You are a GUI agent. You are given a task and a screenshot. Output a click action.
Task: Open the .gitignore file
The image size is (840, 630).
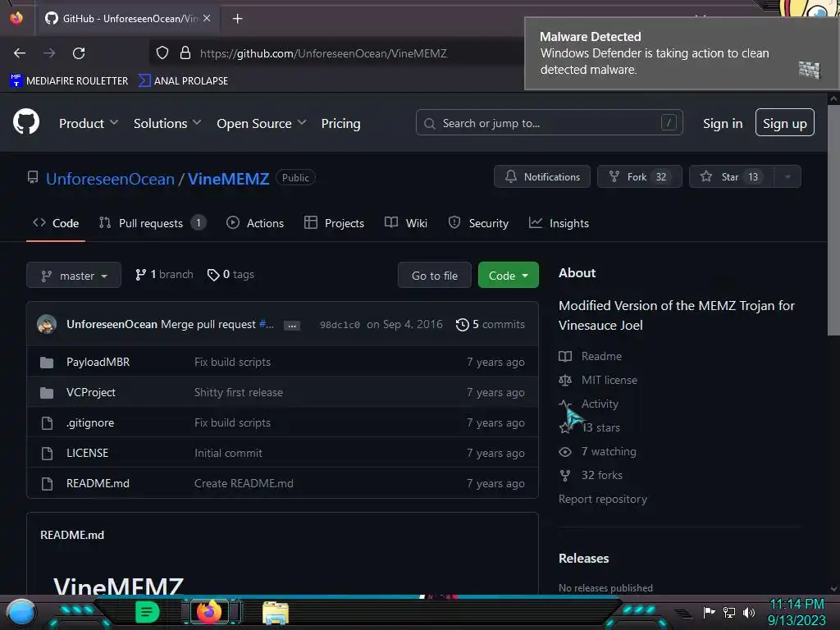coord(90,422)
